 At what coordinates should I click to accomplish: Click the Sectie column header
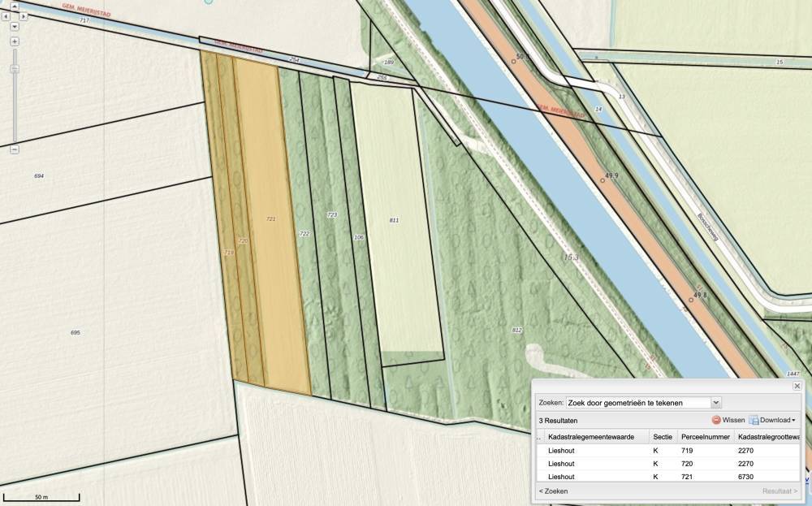pyautogui.click(x=663, y=437)
